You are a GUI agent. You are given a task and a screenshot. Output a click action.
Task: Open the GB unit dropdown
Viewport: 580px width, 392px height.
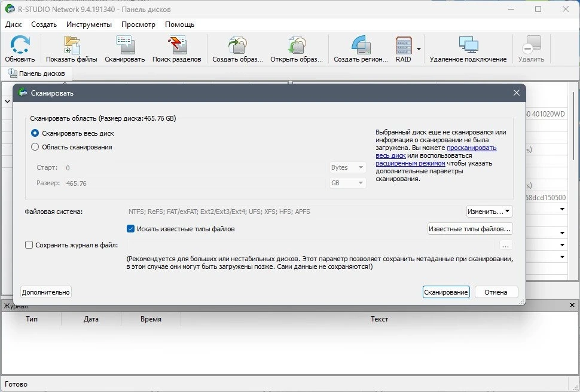click(x=347, y=183)
